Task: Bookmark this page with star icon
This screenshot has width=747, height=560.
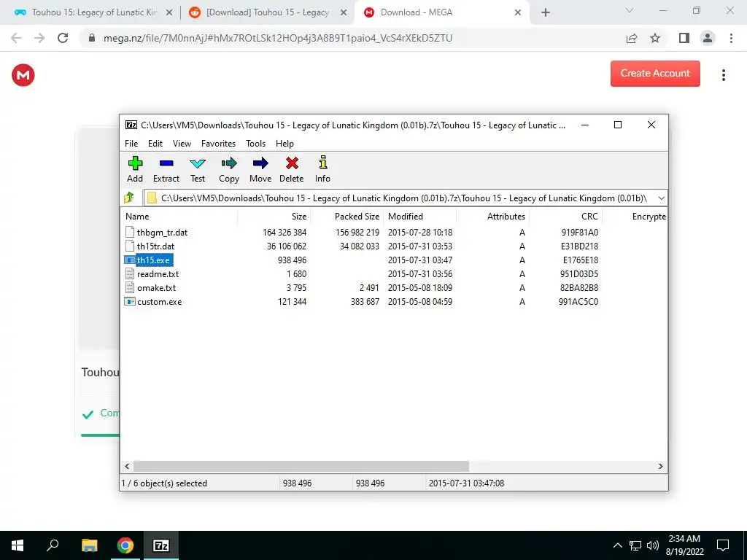Action: coord(655,38)
